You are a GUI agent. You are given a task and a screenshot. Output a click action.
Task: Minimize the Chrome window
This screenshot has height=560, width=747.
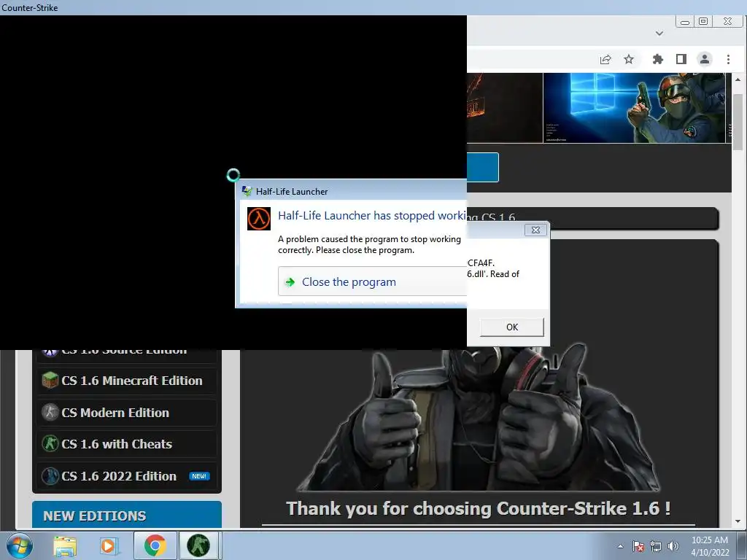684,21
